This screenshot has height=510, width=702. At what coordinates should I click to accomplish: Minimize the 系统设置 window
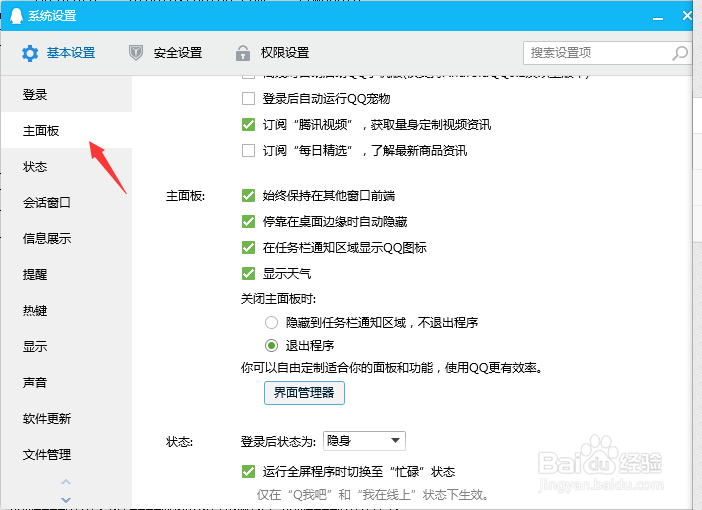(658, 17)
